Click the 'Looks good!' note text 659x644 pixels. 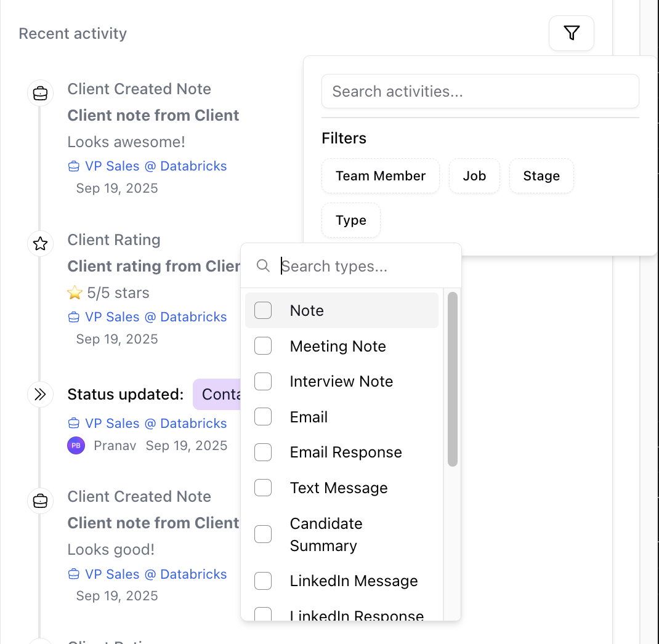[111, 549]
